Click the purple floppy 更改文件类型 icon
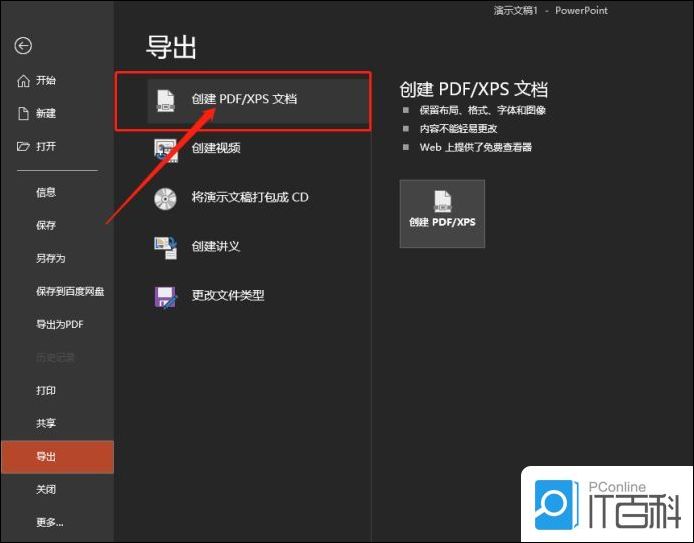 coord(166,297)
